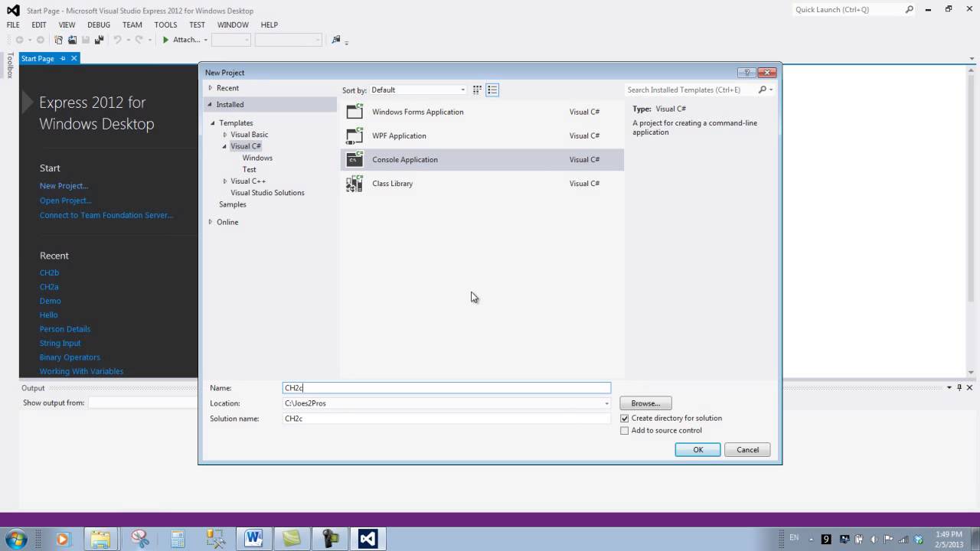980x551 pixels.
Task: Select the Test node under Visual C#
Action: click(x=250, y=169)
